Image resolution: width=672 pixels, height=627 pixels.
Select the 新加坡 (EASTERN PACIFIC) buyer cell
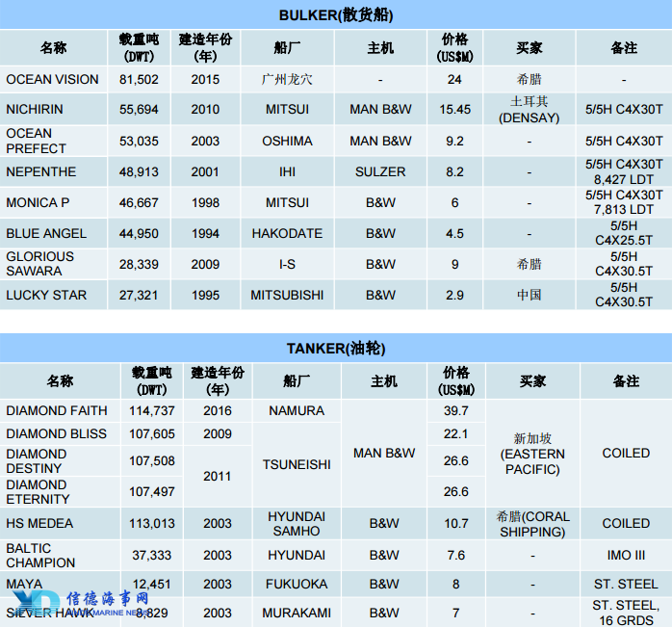(532, 454)
